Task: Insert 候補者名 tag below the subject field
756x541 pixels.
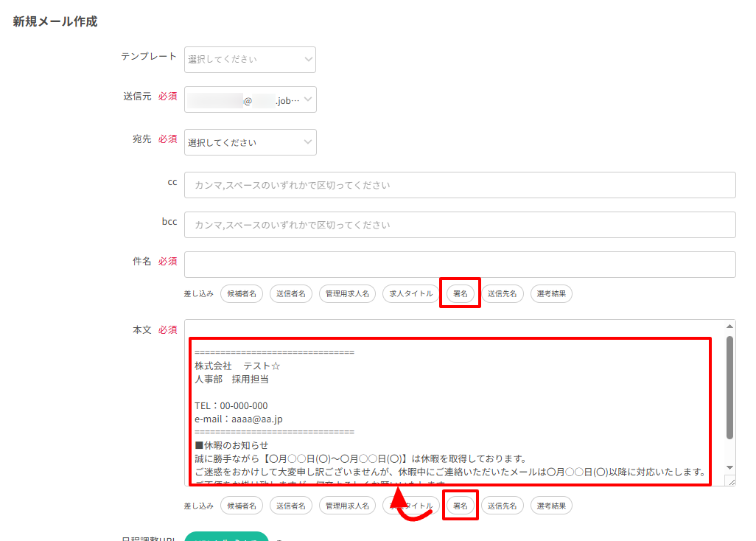Action: (242, 294)
